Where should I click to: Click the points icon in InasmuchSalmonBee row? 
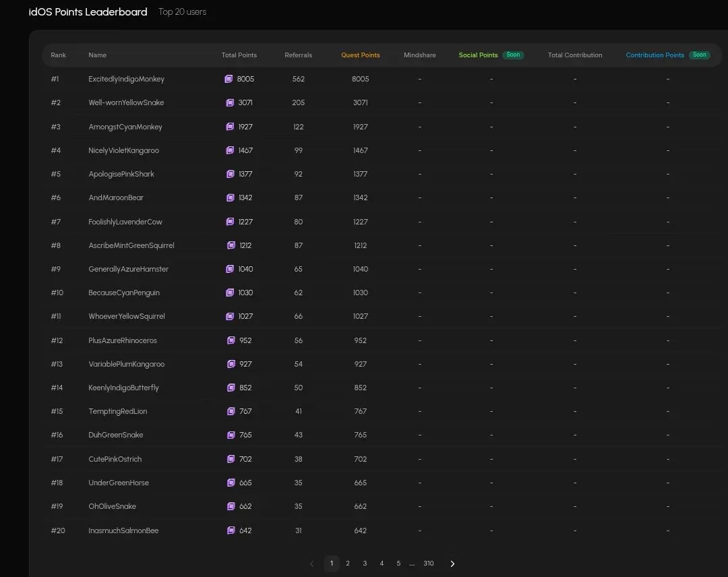[231, 530]
